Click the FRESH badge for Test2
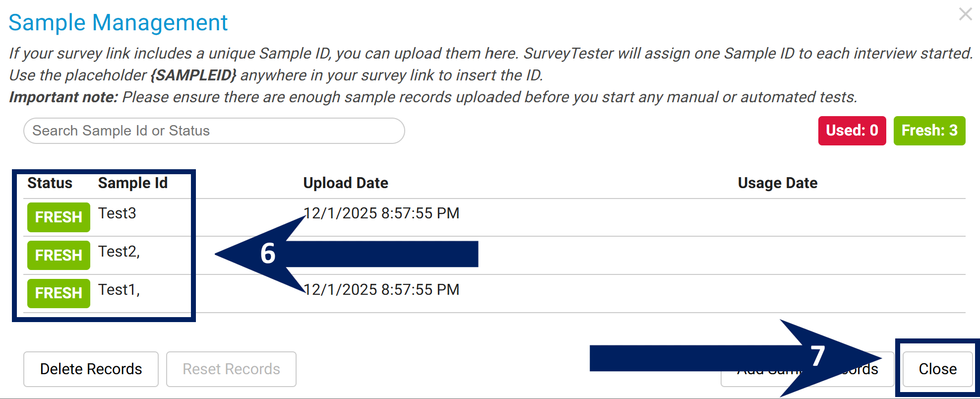 pyautogui.click(x=59, y=255)
